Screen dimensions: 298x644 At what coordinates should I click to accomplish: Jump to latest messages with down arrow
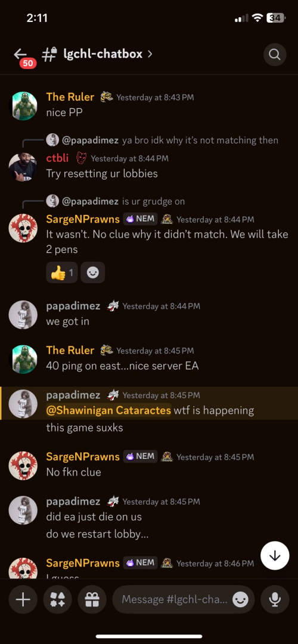tap(275, 556)
